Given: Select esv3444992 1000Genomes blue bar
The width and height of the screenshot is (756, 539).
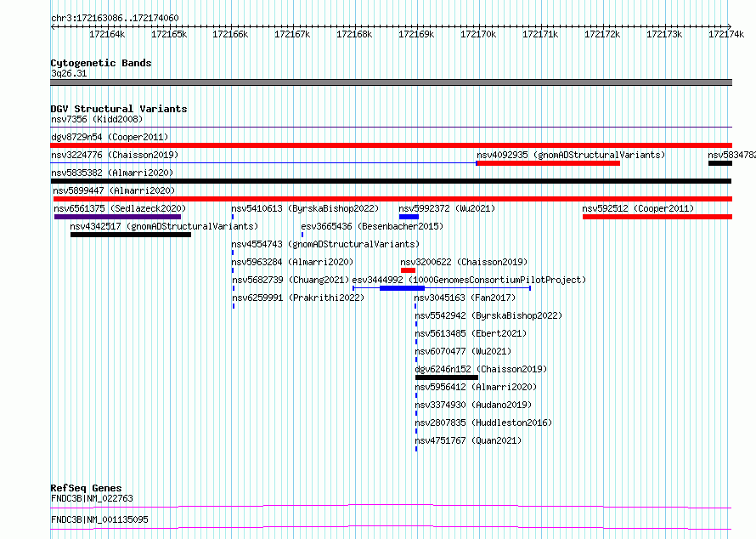Looking at the screenshot, I should tap(402, 288).
